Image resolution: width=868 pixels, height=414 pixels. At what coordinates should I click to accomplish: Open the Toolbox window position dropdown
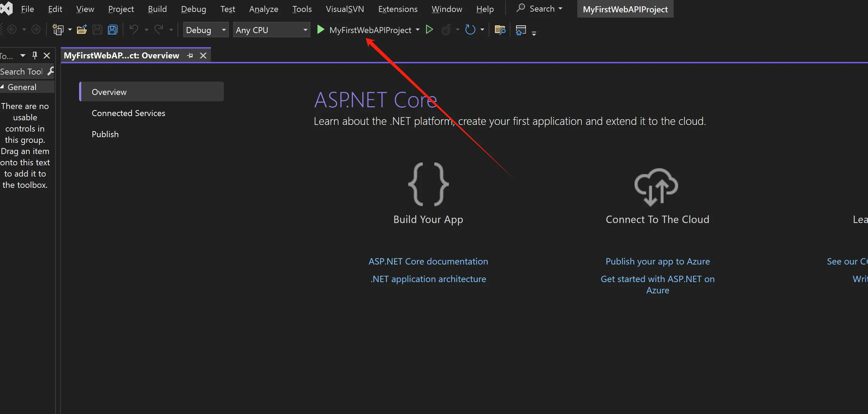point(23,55)
